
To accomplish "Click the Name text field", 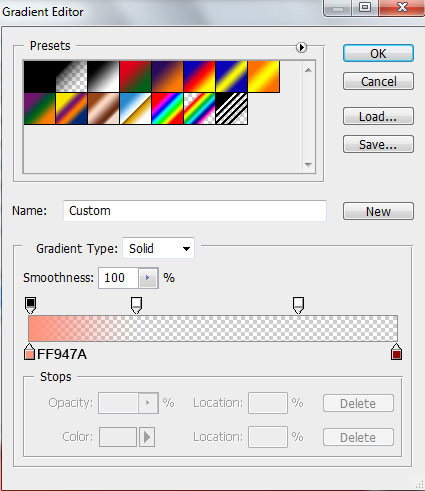I will click(195, 211).
